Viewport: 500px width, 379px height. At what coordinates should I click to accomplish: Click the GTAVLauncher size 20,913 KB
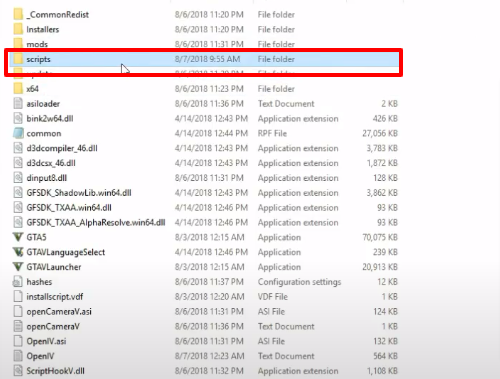tap(380, 267)
